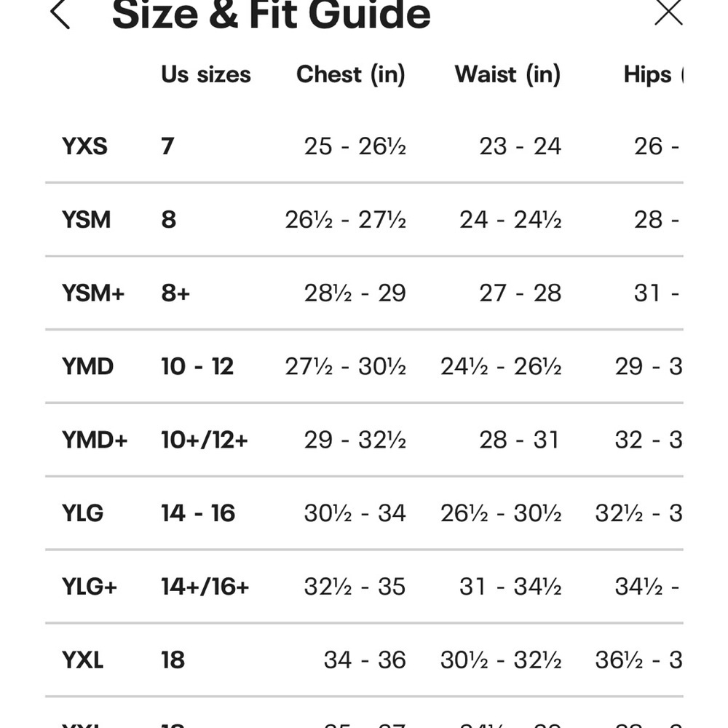Go back using the left chevron arrow
Image resolution: width=728 pixels, height=728 pixels.
60,14
